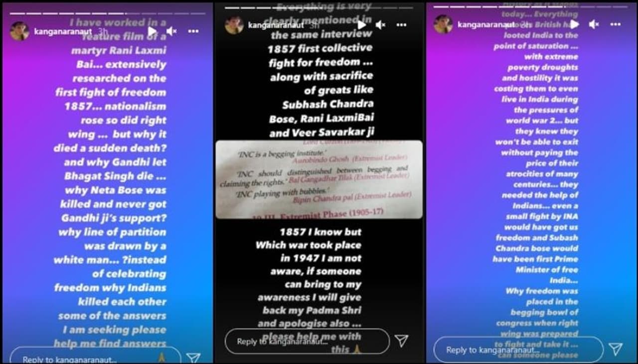Mute sound on first story panel
This screenshot has width=638, height=364.
[x=171, y=31]
